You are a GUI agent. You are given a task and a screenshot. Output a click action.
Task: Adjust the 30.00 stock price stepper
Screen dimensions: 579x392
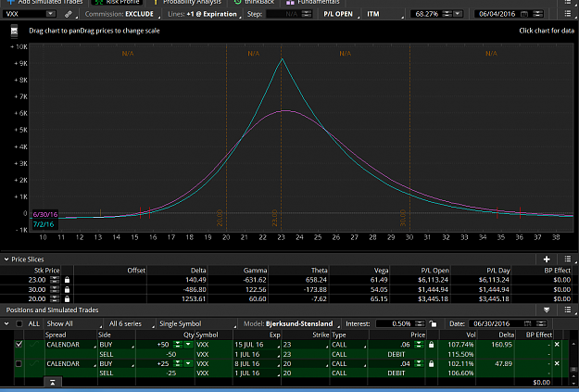pyautogui.click(x=55, y=289)
